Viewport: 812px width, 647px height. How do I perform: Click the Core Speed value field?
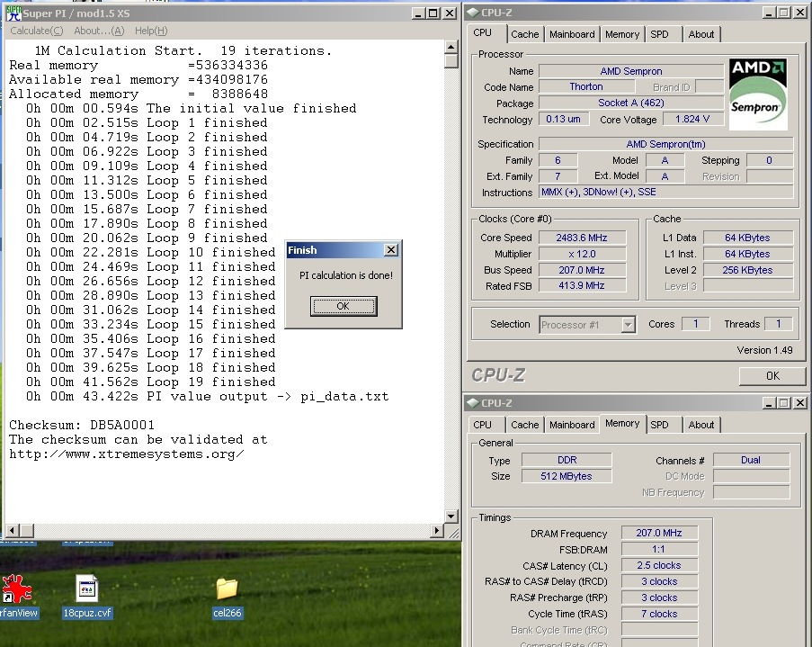tap(584, 238)
